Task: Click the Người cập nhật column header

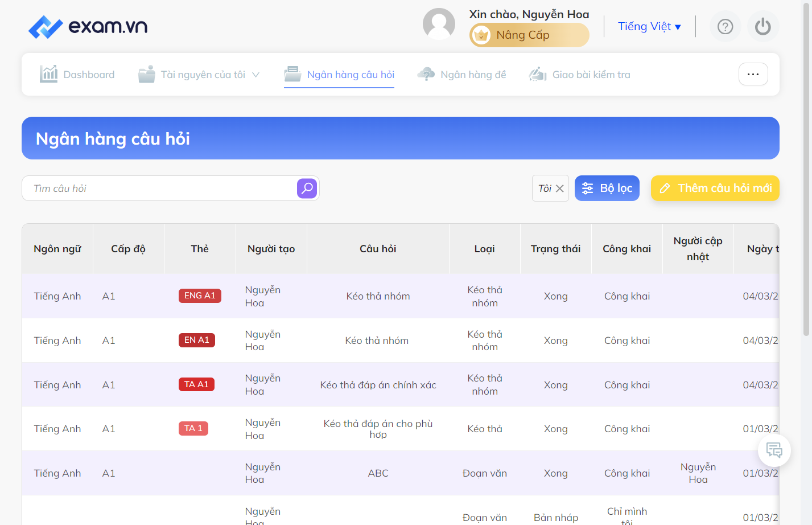Action: coord(698,249)
